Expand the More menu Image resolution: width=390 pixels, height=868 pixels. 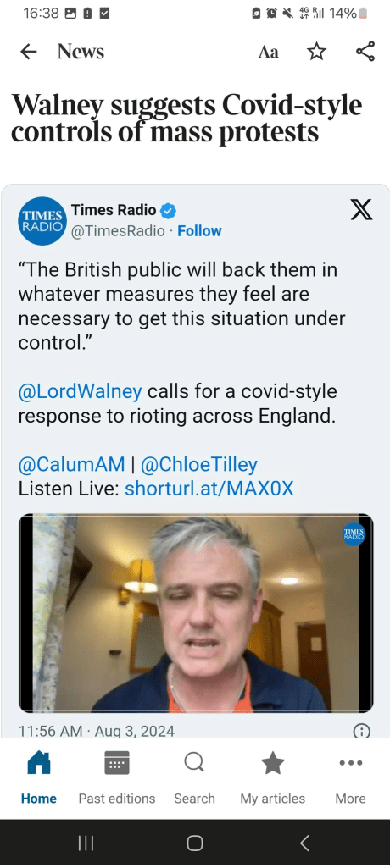click(x=351, y=777)
